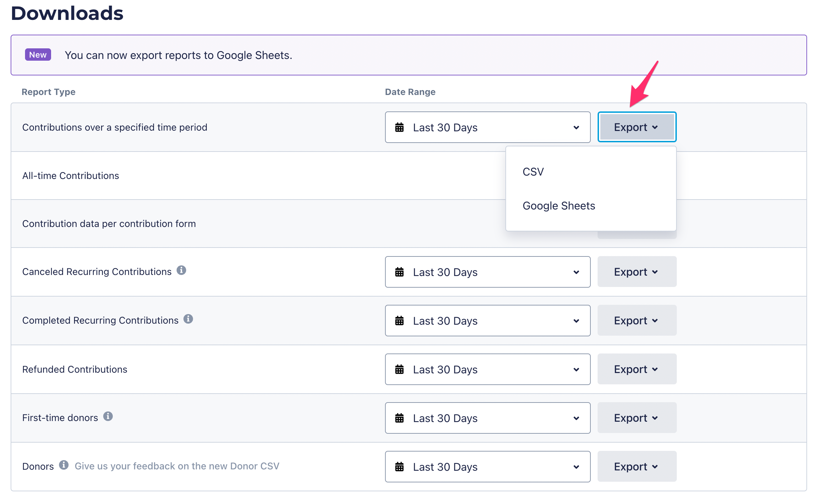Click the New badge in the banner
This screenshot has height=504, width=816.
(38, 55)
